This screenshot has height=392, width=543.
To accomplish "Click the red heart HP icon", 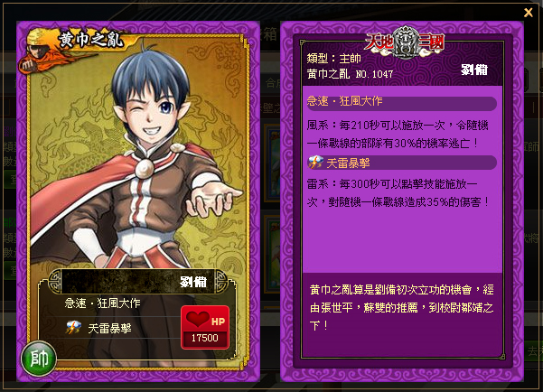I will (x=198, y=319).
